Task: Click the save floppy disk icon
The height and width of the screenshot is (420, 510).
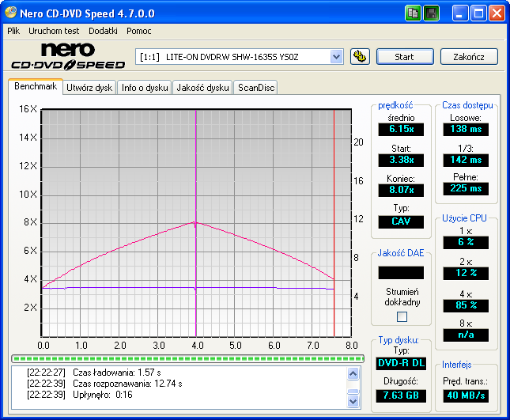Action: click(431, 13)
